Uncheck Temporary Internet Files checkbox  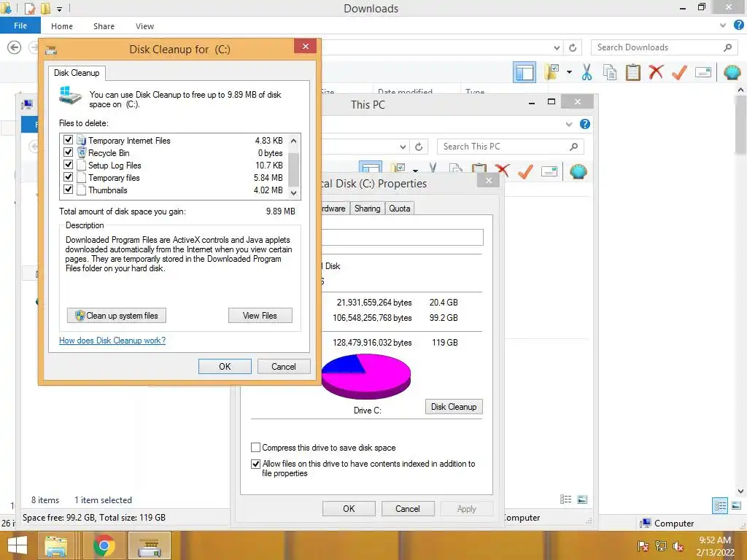[x=68, y=140]
